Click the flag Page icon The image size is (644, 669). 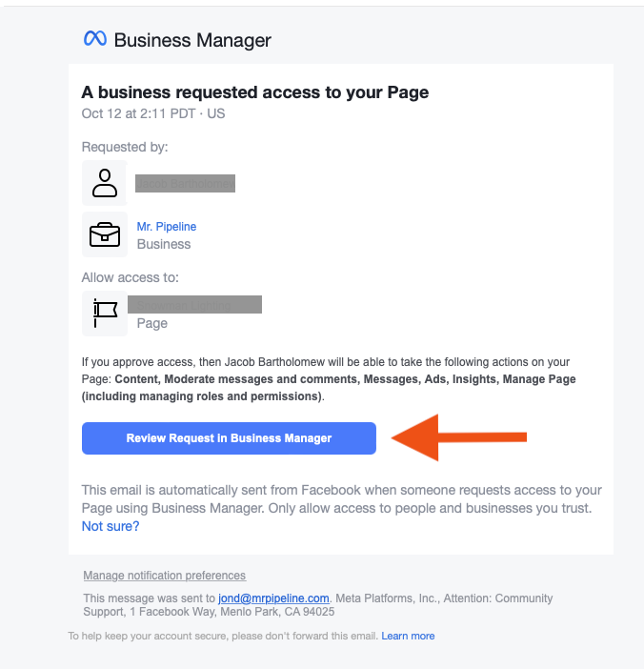point(105,314)
